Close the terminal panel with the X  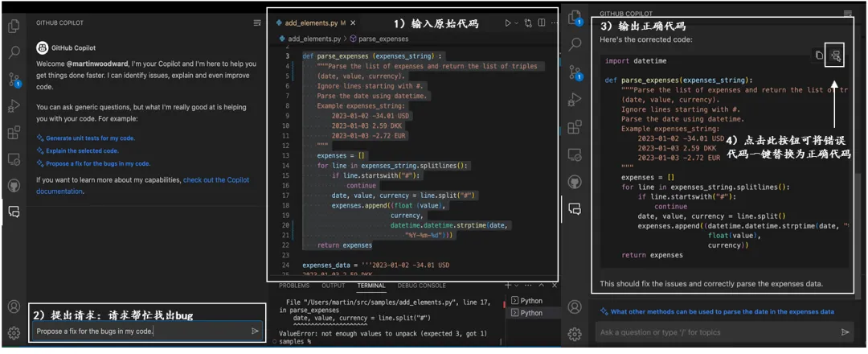pyautogui.click(x=554, y=286)
